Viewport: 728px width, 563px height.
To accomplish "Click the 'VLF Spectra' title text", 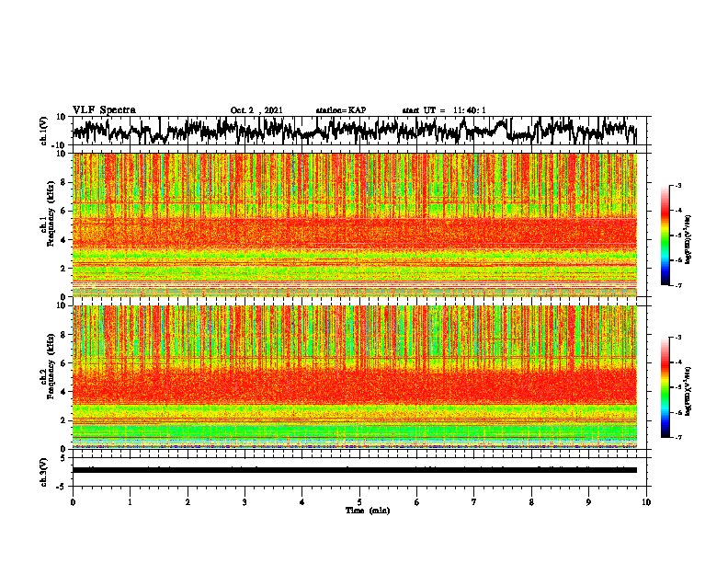I will 104,110.
